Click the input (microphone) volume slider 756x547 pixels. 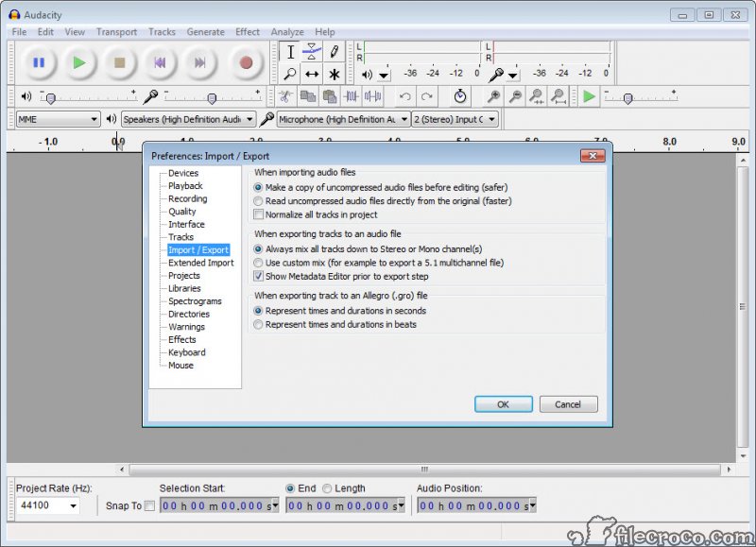coord(212,97)
